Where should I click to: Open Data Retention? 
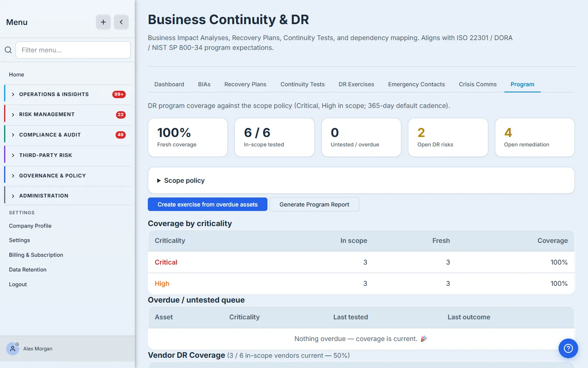[28, 269]
